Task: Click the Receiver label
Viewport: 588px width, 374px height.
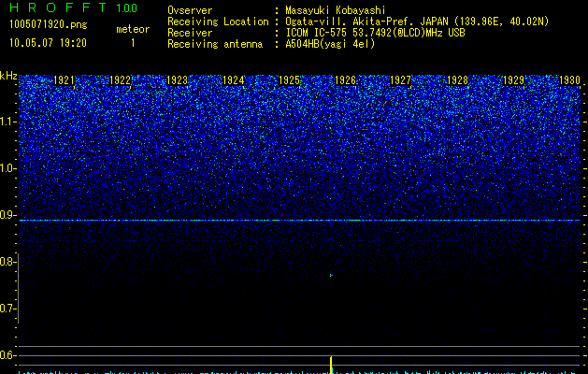Action: click(190, 33)
